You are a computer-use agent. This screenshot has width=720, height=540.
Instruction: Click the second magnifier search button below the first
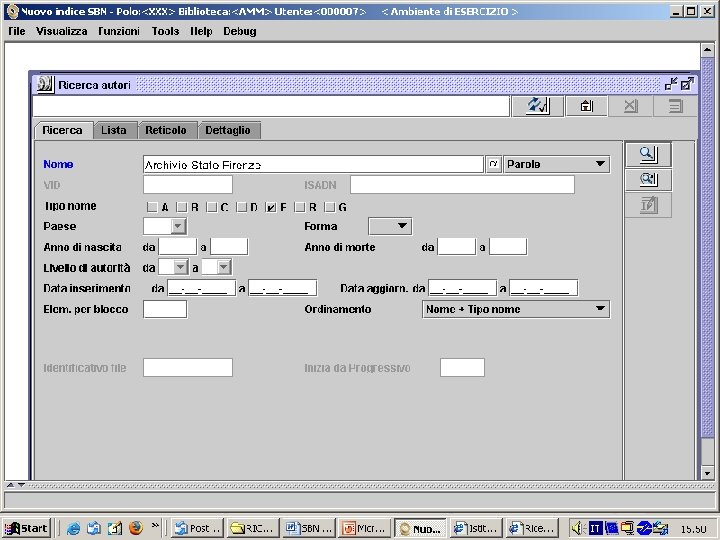(648, 180)
